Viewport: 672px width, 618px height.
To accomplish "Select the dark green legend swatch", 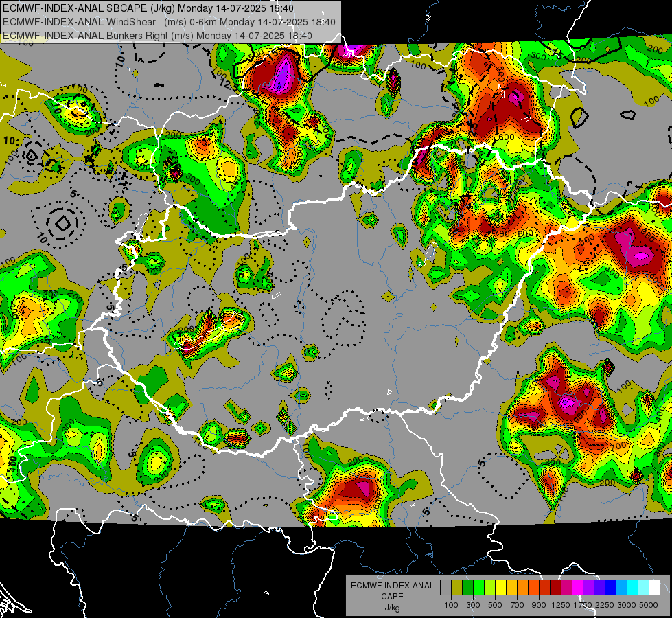I will (x=467, y=588).
